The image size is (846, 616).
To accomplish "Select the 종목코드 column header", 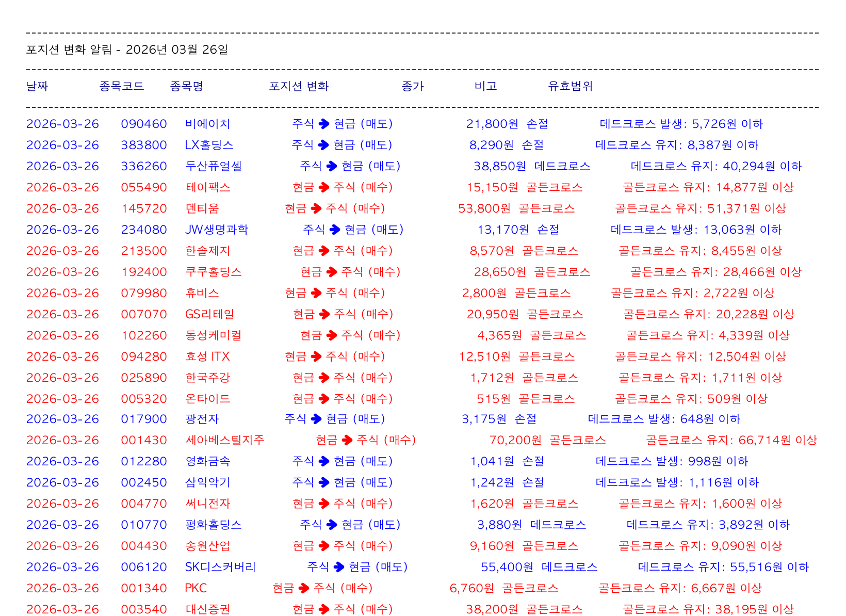I will [121, 86].
